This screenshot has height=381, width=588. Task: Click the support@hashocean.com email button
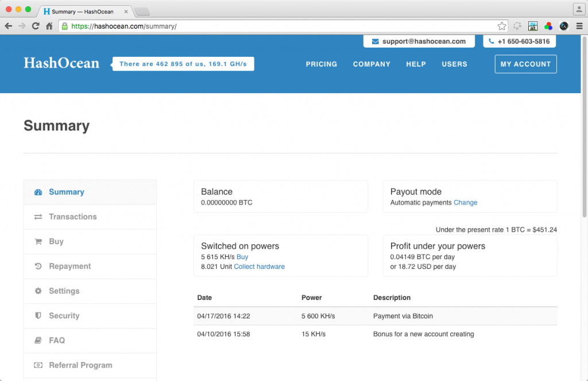pyautogui.click(x=419, y=41)
